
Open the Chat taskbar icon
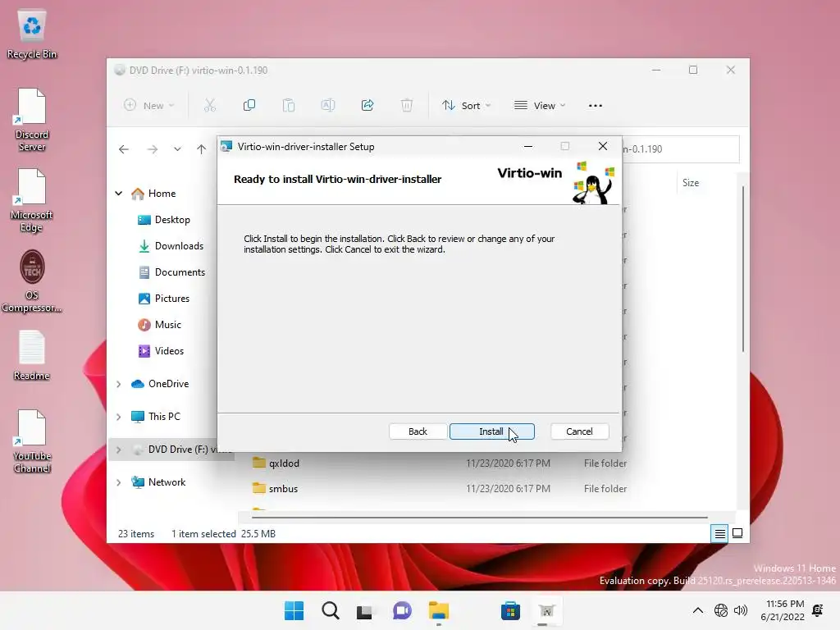(402, 610)
